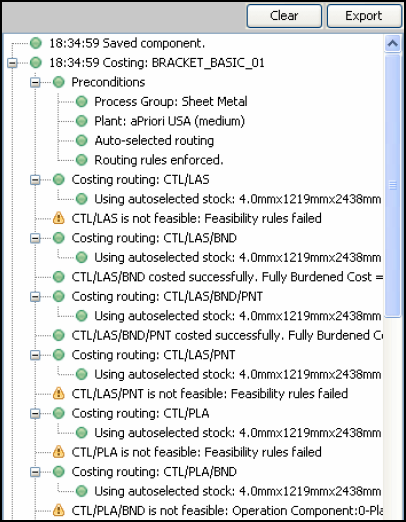Collapse the Preconditions node
This screenshot has height=522, width=406.
[35, 82]
